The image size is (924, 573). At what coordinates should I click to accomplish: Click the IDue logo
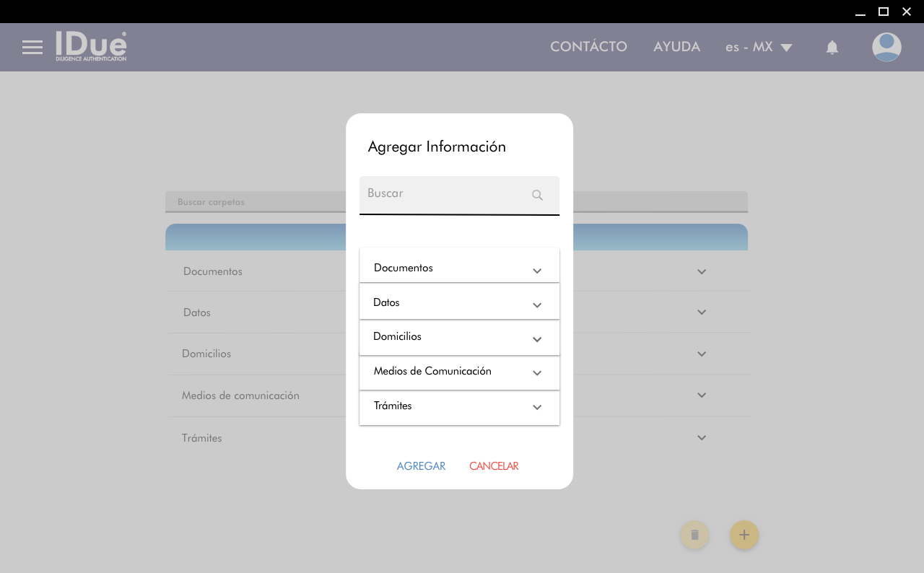pos(91,46)
